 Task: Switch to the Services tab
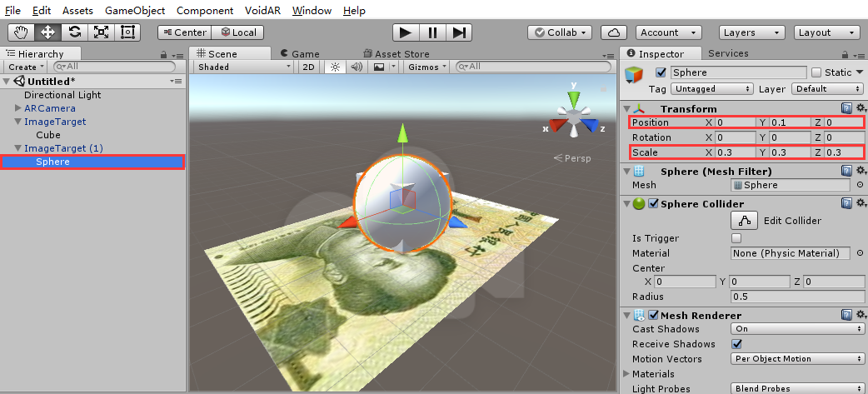pyautogui.click(x=728, y=53)
